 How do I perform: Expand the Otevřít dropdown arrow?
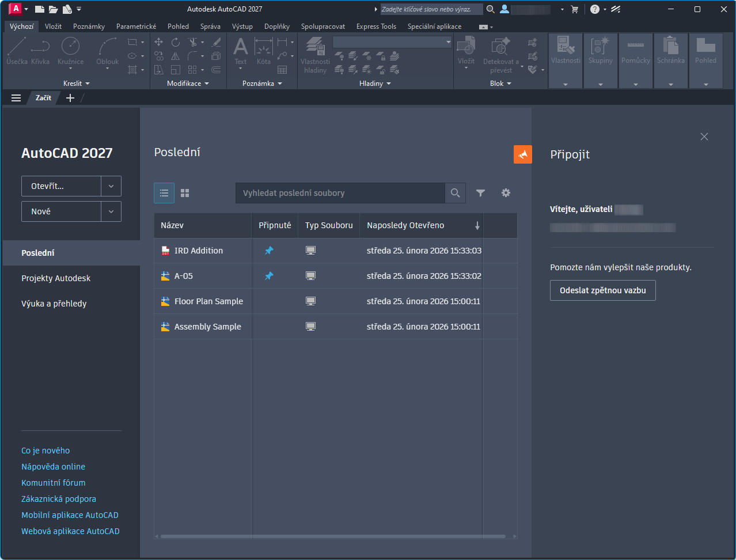click(111, 186)
